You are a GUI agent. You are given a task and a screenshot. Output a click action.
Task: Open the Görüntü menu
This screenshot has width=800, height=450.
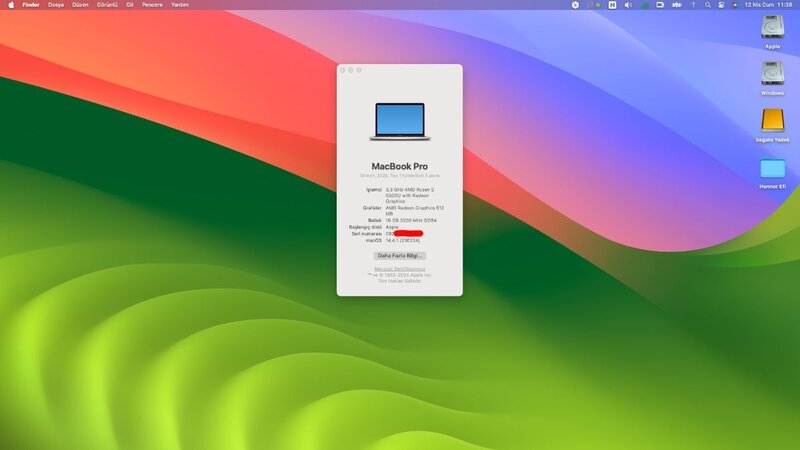107,5
